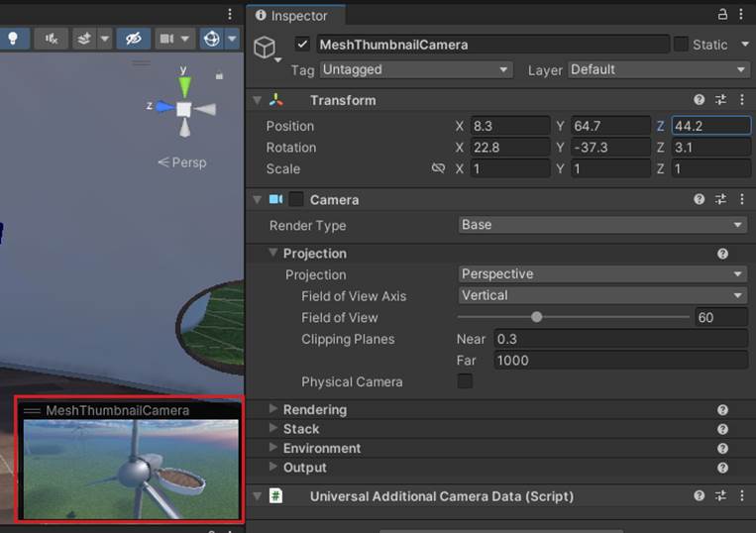This screenshot has width=756, height=533.
Task: Open Projection Perspective dropdown
Action: [x=601, y=274]
